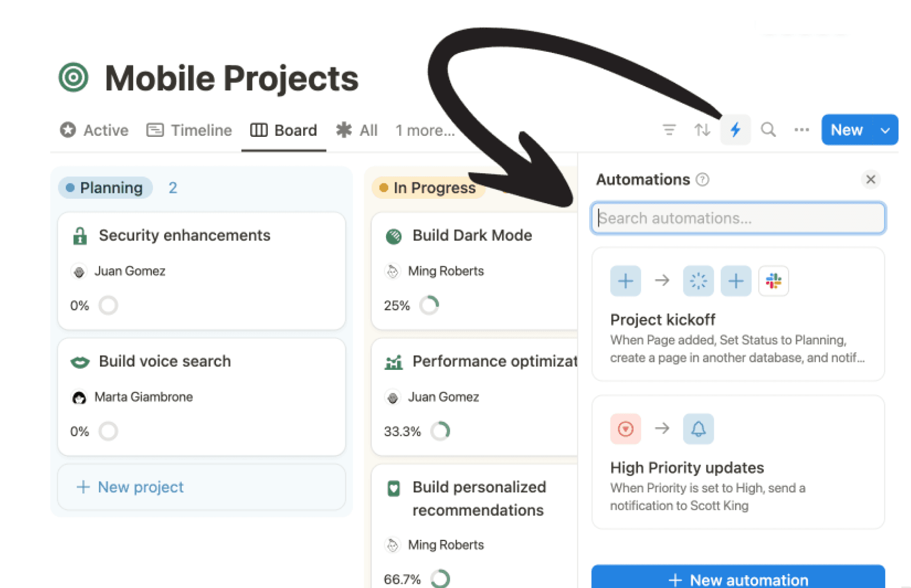
Task: Open the New button dropdown chevron
Action: (x=885, y=129)
